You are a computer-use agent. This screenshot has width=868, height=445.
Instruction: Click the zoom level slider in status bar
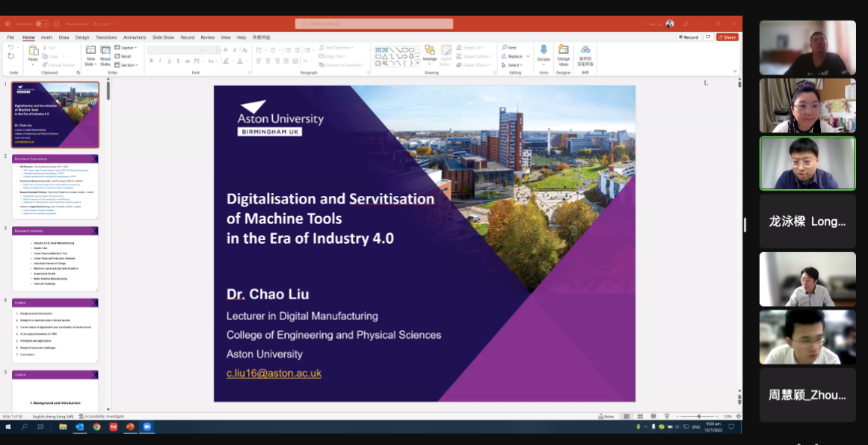point(699,417)
